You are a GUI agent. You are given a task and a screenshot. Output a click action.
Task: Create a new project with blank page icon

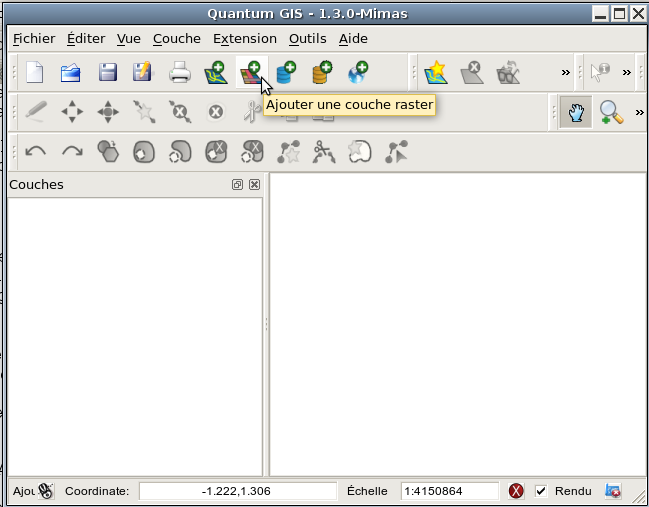pos(35,72)
